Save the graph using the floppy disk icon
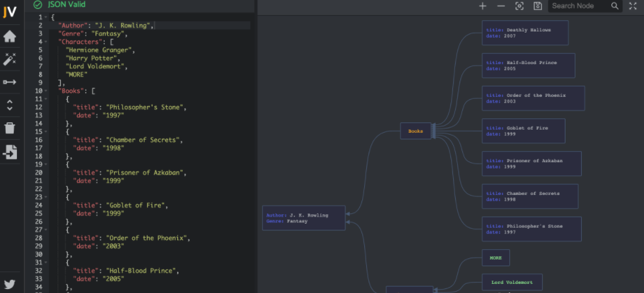Screen dimensions: 644x293 pyautogui.click(x=537, y=6)
